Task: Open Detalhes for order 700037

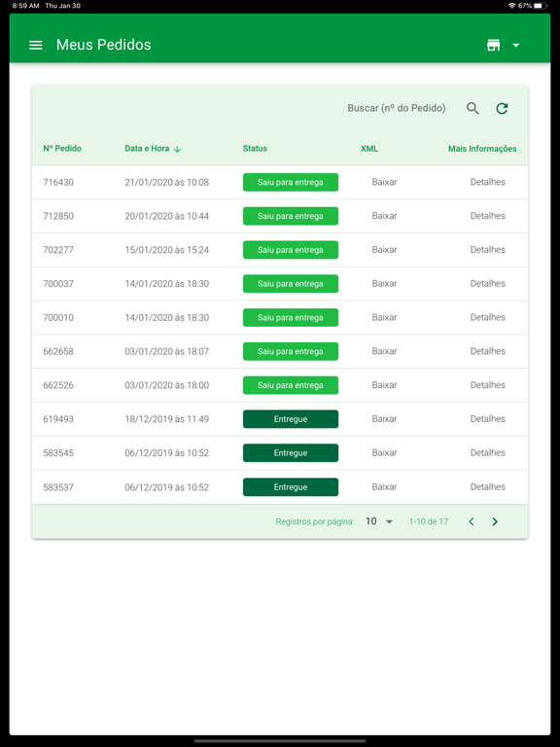Action: point(488,283)
